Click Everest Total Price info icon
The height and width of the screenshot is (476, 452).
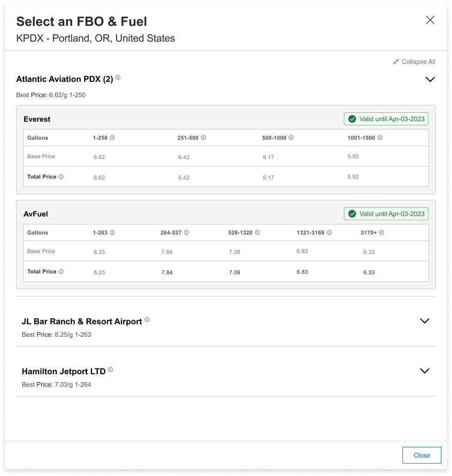[61, 177]
